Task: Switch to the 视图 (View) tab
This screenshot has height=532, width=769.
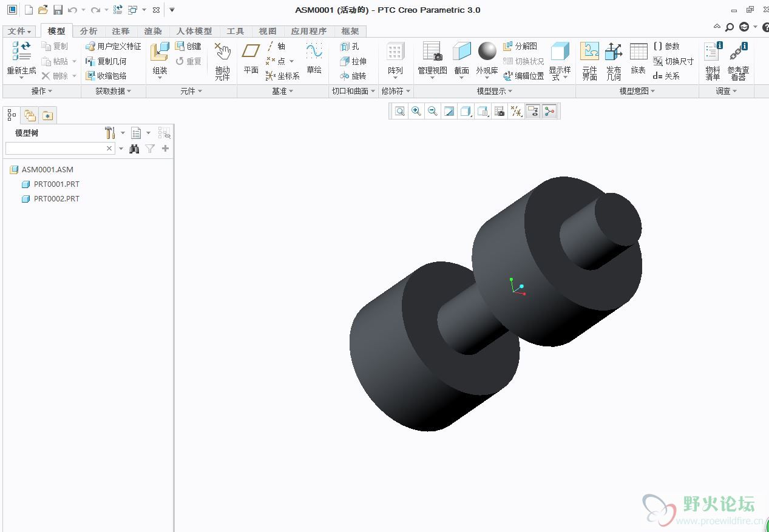Action: point(268,32)
